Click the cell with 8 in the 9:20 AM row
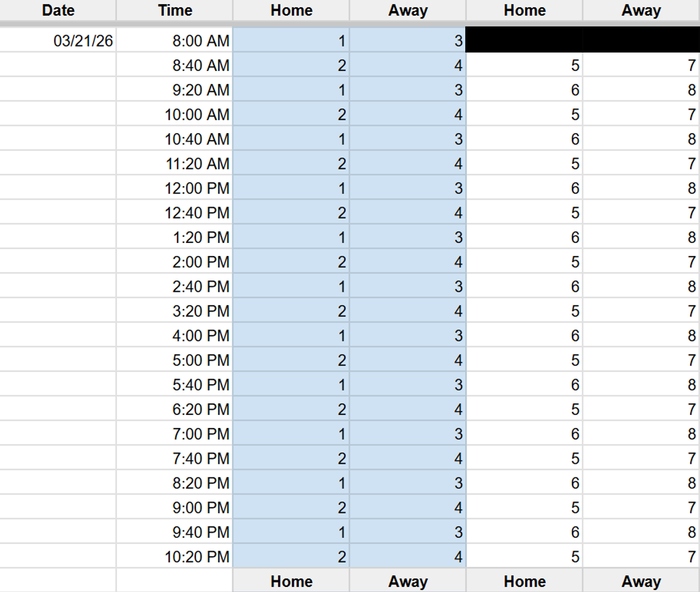This screenshot has height=592, width=700. pos(641,90)
